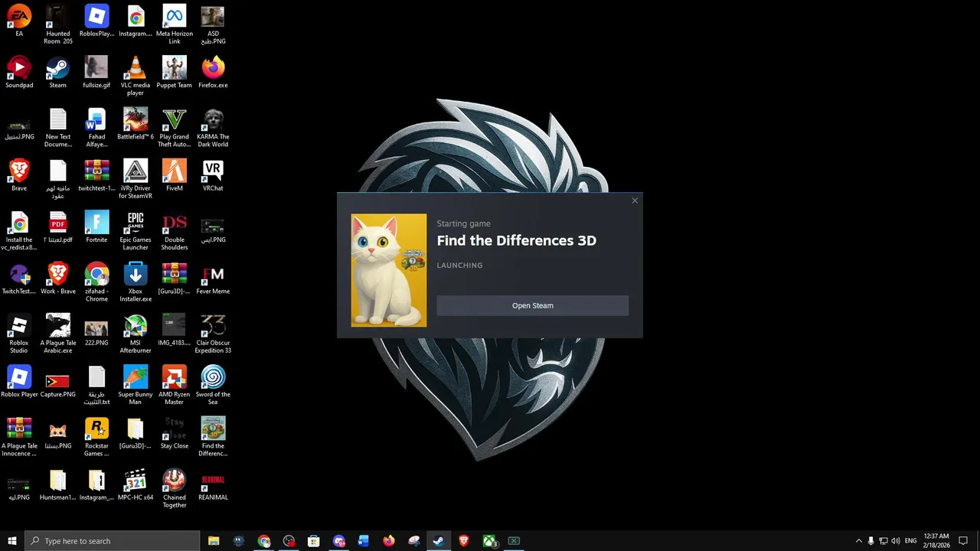Click the microphone tray icon
Screen dimensions: 980x551
tap(871, 541)
